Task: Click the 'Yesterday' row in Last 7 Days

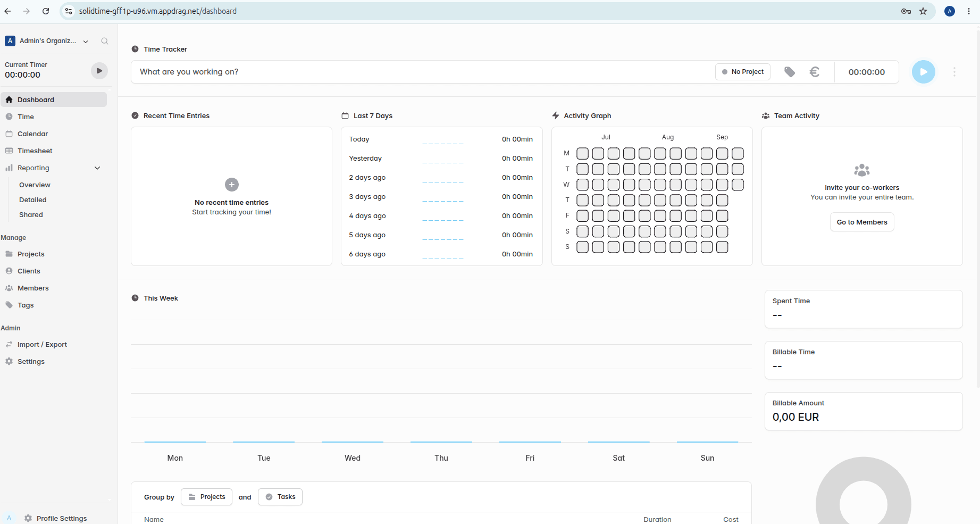Action: (441, 159)
